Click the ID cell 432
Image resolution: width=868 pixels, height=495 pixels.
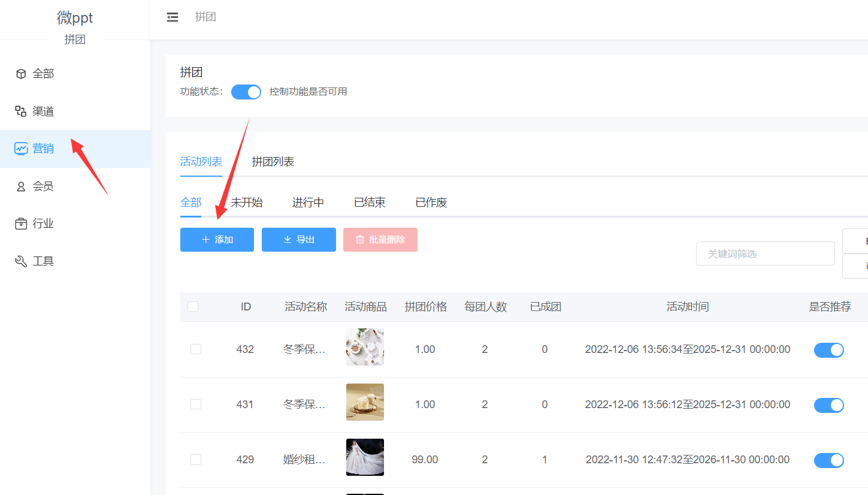pyautogui.click(x=245, y=349)
